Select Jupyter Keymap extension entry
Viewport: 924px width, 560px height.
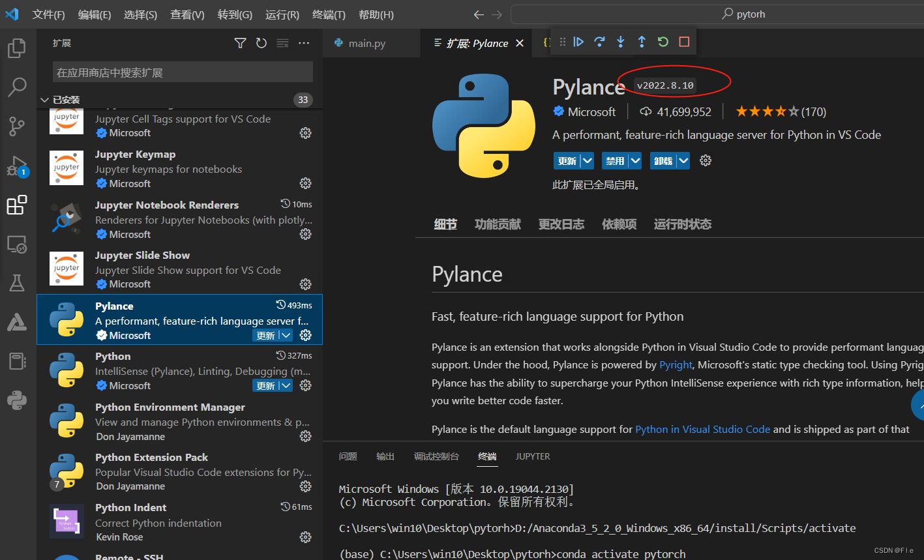point(179,169)
